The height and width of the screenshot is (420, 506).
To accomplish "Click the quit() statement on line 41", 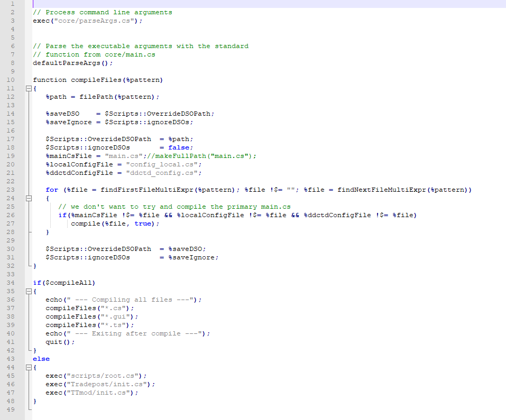I will click(x=60, y=342).
